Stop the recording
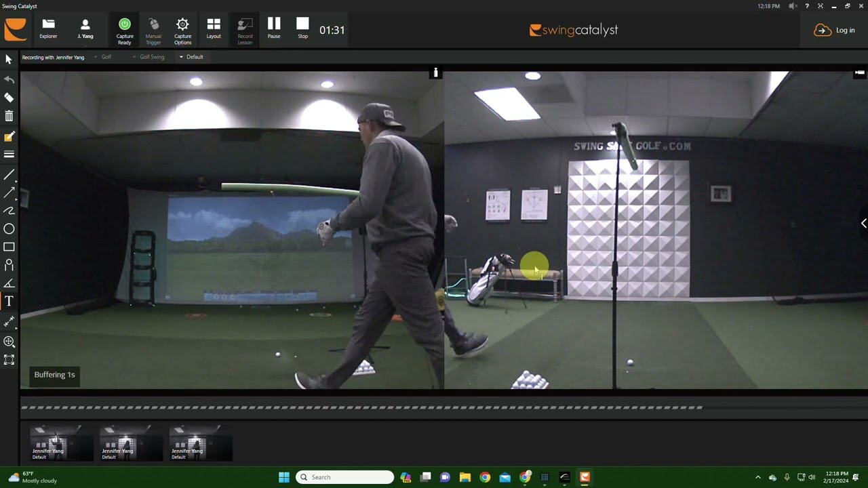 pyautogui.click(x=302, y=29)
